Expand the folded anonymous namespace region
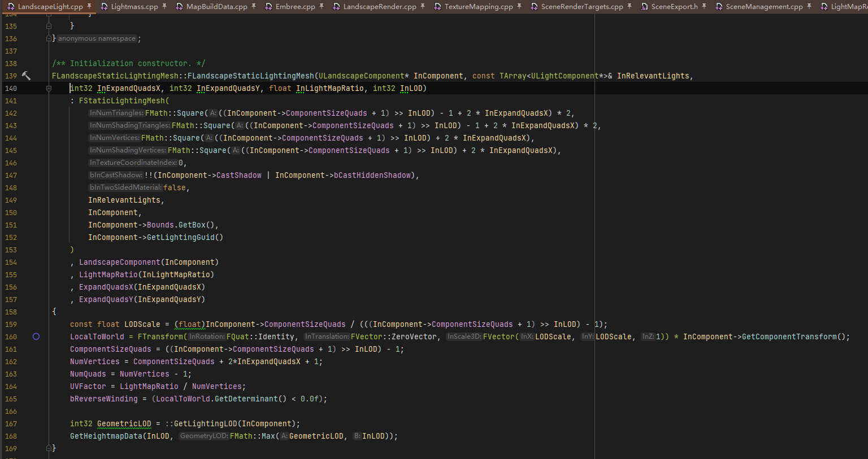 97,38
